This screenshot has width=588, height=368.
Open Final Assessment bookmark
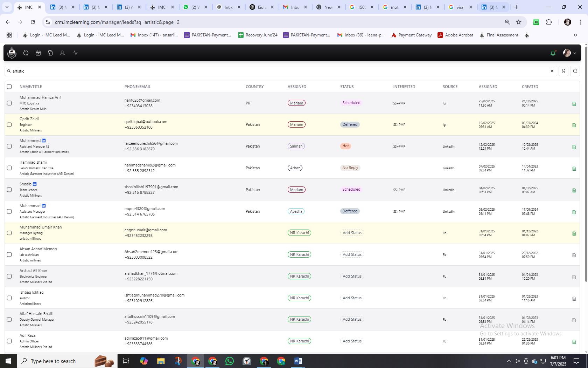499,35
